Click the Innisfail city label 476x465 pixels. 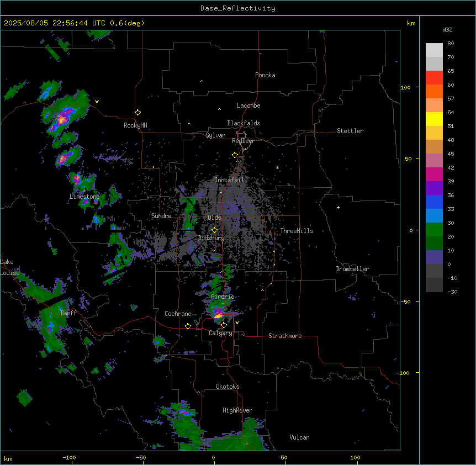229,180
